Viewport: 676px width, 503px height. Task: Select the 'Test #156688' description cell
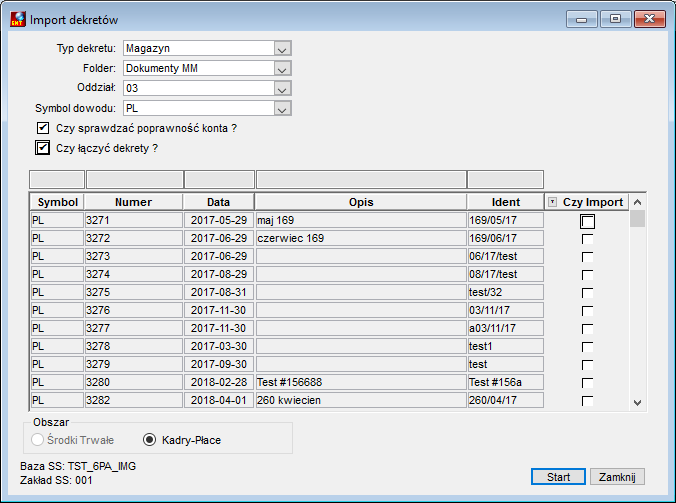coord(361,382)
